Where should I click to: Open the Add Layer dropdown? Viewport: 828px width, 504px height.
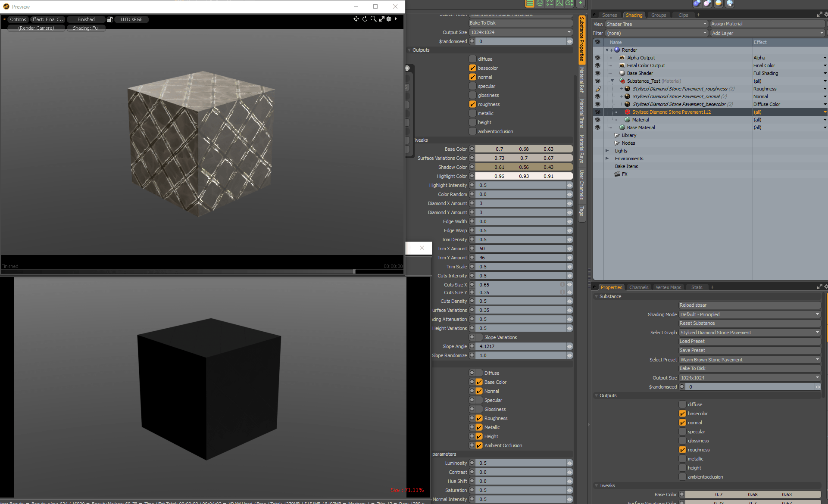(767, 33)
